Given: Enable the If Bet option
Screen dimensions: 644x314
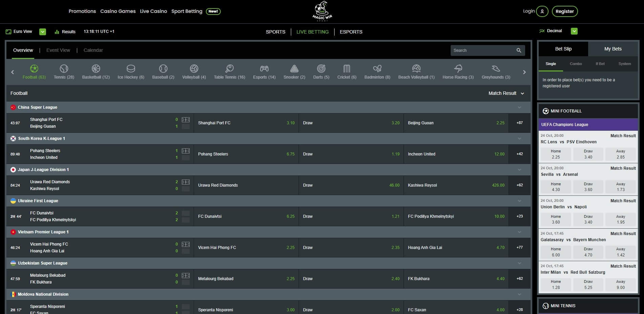Looking at the screenshot, I should [600, 64].
